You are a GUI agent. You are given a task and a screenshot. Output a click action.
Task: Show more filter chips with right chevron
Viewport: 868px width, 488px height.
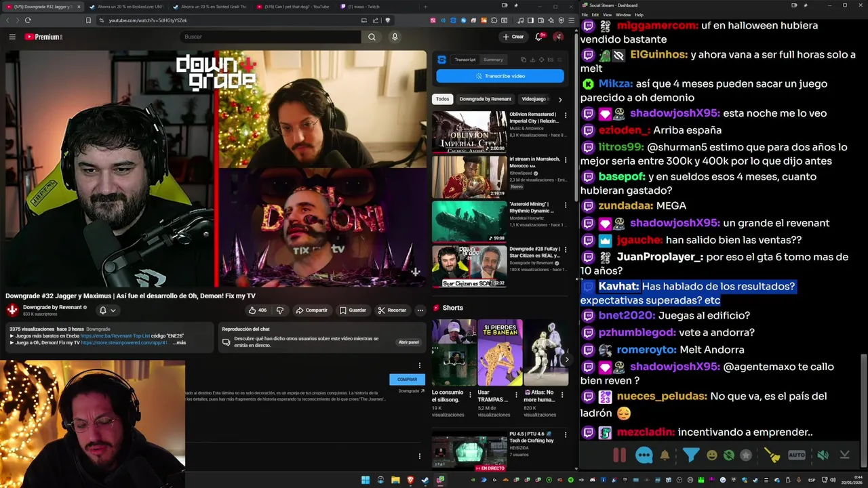[x=559, y=99]
